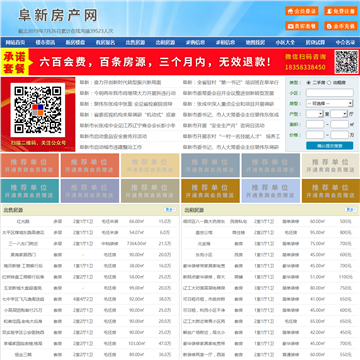Open news link 阜新市启动城市违建整治工作
360x360 pixels.
pyautogui.click(x=111, y=147)
